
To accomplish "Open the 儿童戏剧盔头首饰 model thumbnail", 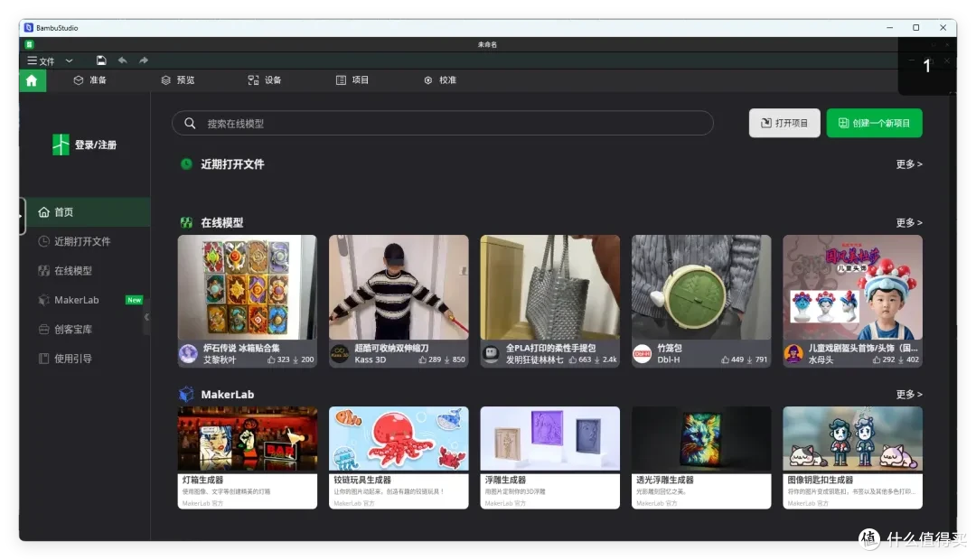I will pyautogui.click(x=852, y=287).
